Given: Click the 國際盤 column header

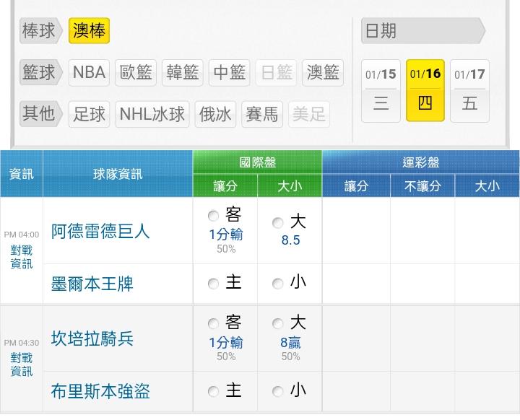Looking at the screenshot, I should (257, 163).
